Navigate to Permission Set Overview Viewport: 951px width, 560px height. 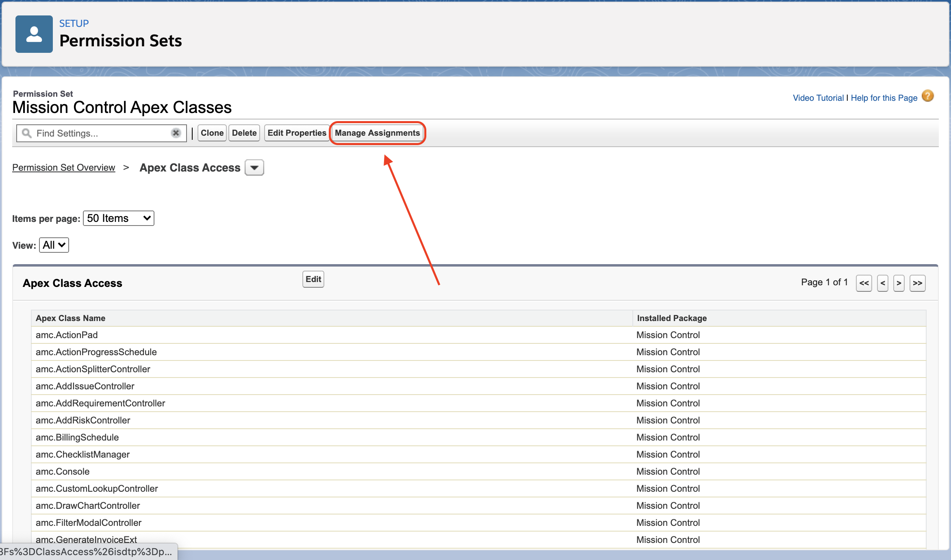(63, 167)
